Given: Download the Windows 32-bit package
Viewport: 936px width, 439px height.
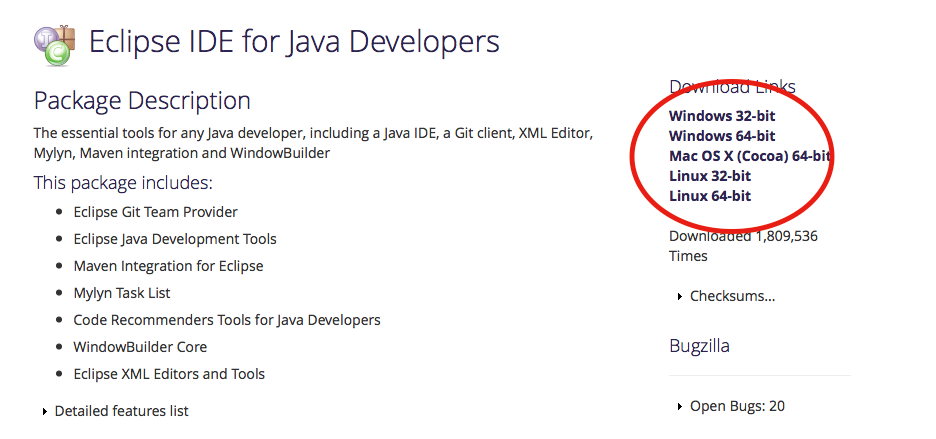Looking at the screenshot, I should pos(722,116).
